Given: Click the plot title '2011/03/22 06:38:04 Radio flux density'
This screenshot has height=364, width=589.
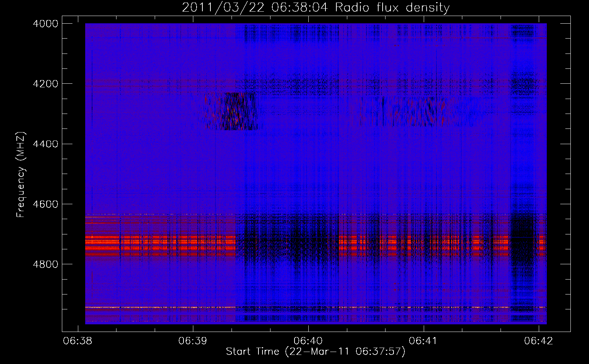Looking at the screenshot, I should coord(316,8).
